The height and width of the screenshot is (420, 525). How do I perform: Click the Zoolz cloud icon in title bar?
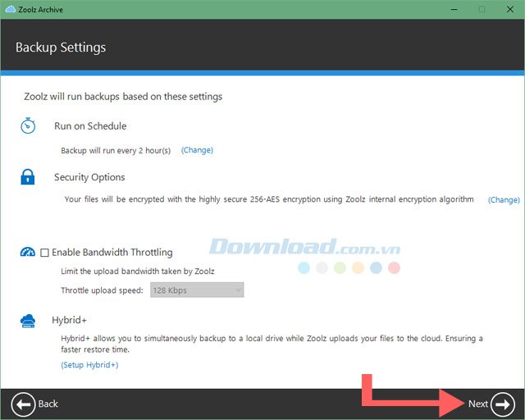pos(11,9)
